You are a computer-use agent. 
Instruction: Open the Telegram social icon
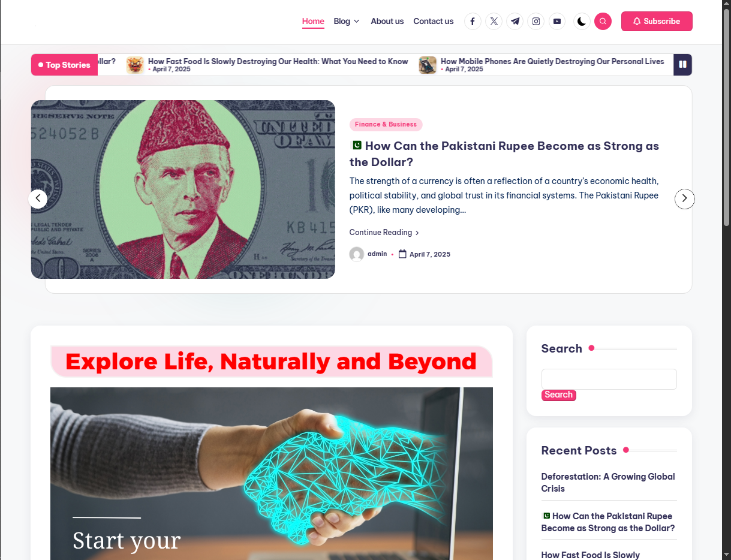(x=515, y=22)
